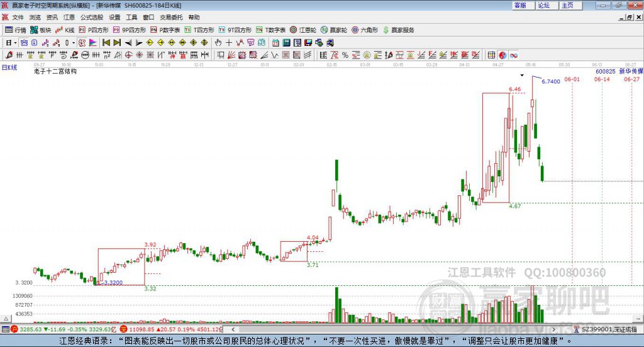Screen dimensions: 644x347
Task: Click the 日K线 chart label
Action: coord(9,67)
